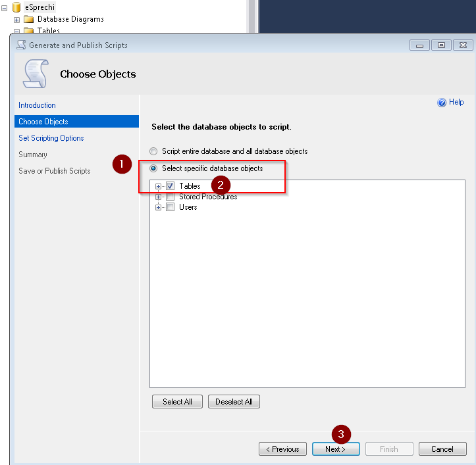Click the title bar script icon
Image resolution: width=476 pixels, height=465 pixels.
pos(21,45)
